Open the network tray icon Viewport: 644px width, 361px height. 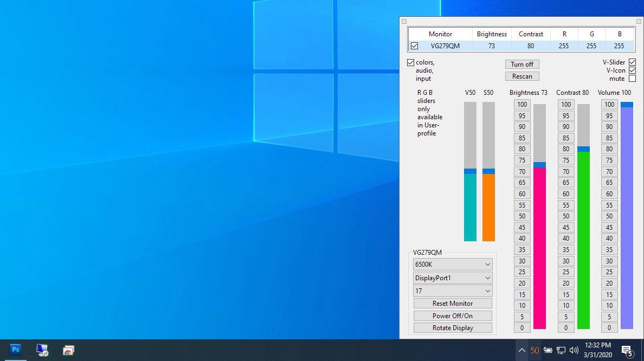coord(561,350)
